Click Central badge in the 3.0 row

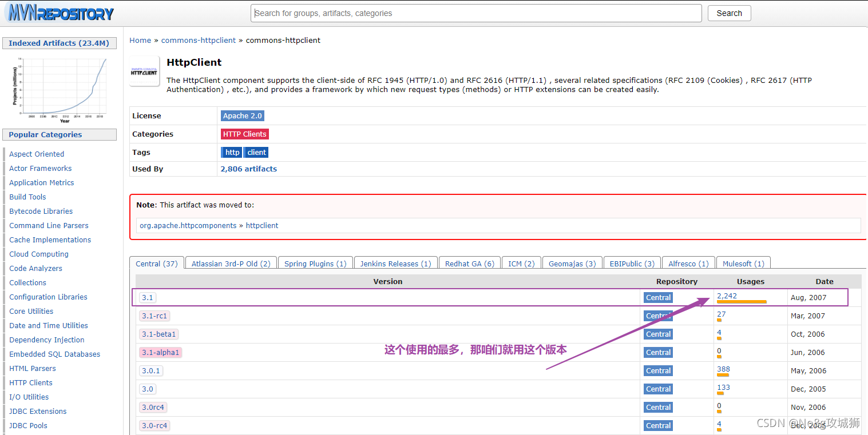click(x=658, y=389)
